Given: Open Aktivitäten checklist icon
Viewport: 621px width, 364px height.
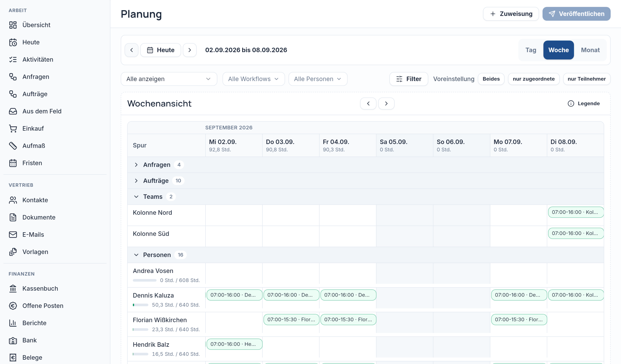Looking at the screenshot, I should pos(13,60).
